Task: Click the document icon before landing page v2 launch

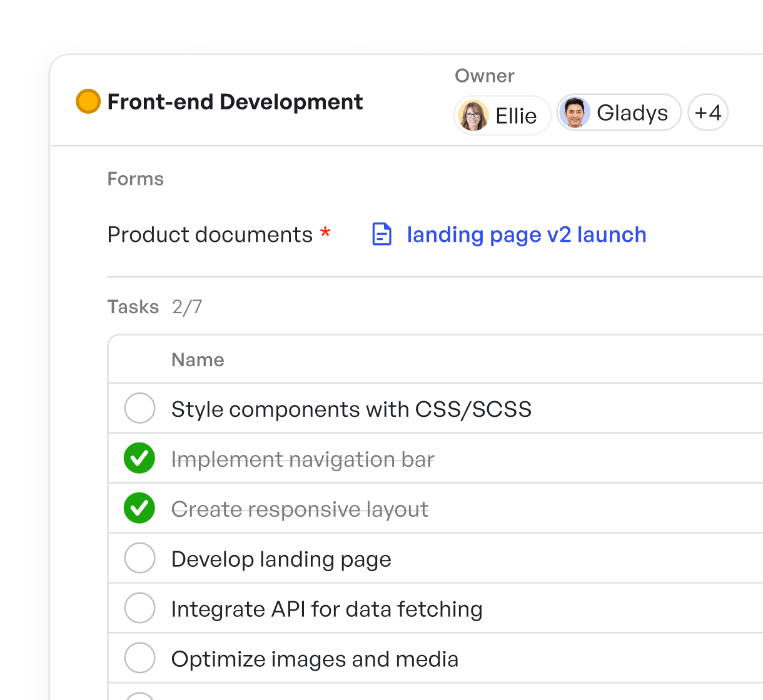Action: click(381, 234)
